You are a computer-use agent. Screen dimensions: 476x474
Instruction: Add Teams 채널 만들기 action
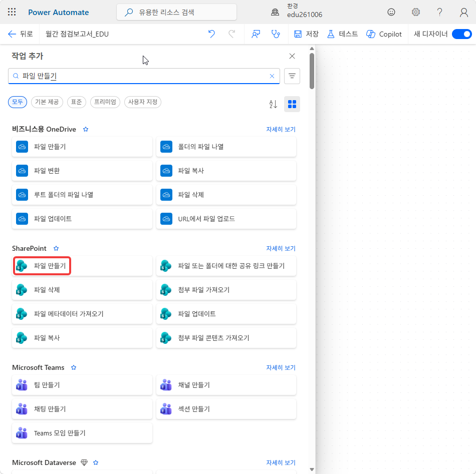pyautogui.click(x=226, y=385)
